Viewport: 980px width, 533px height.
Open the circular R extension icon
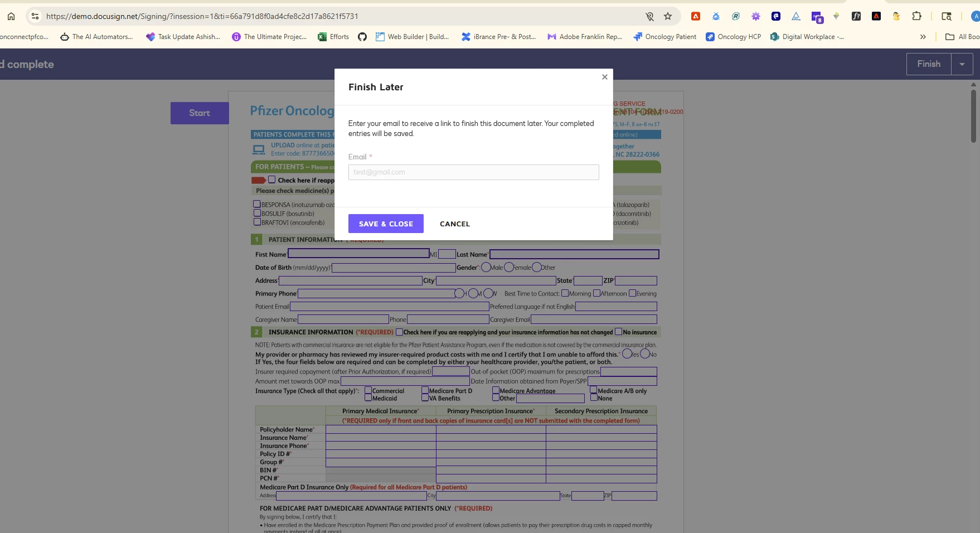[736, 16]
